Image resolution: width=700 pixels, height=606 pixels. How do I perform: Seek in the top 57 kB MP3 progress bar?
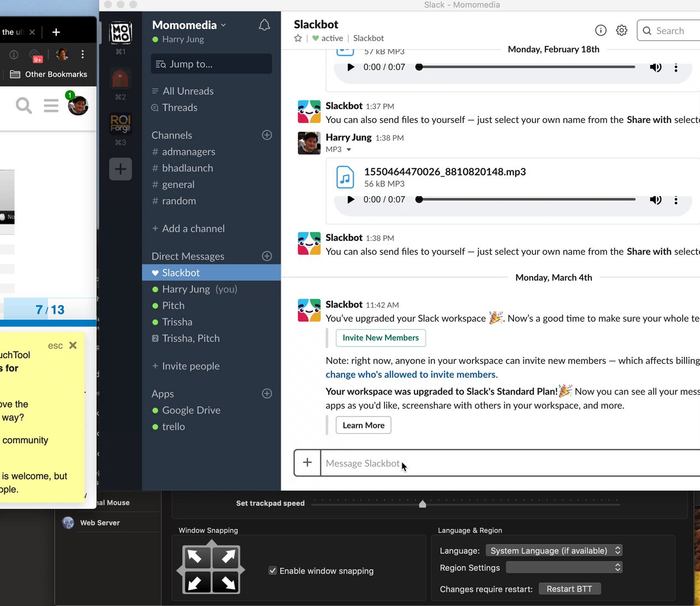(526, 67)
